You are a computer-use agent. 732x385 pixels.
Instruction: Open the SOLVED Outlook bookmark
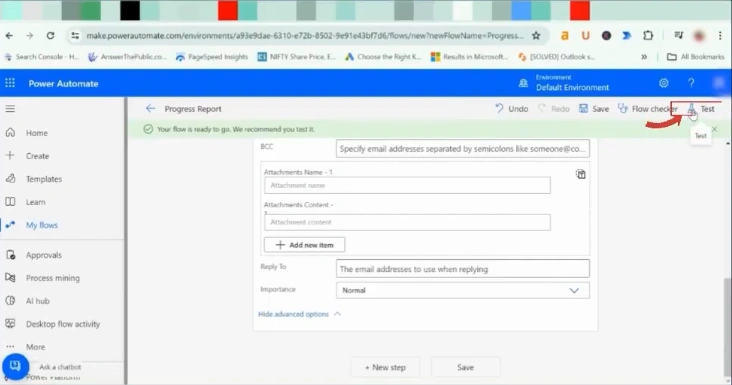pos(556,57)
